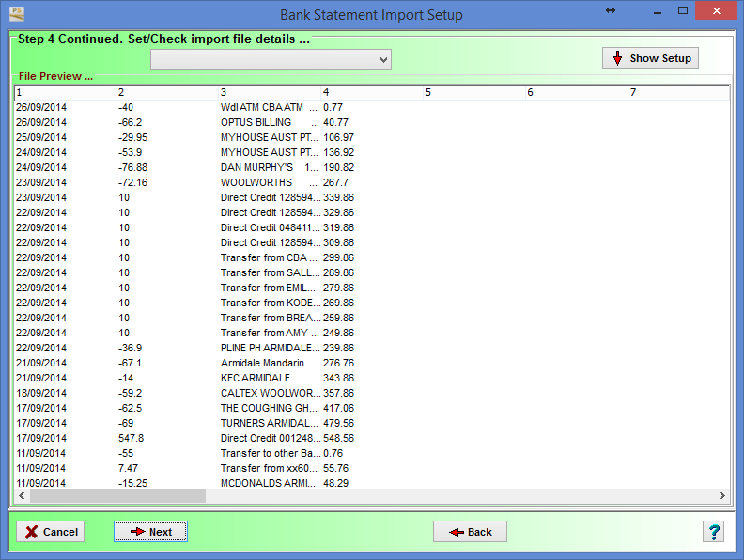Click balance 267.7 cell
This screenshot has height=560, width=744.
coord(335,182)
